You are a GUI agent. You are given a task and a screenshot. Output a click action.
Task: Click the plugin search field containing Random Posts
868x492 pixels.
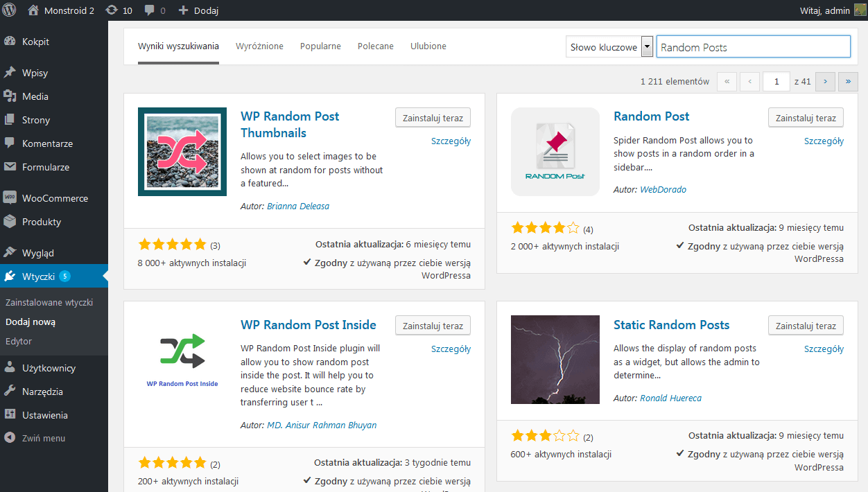coord(753,47)
